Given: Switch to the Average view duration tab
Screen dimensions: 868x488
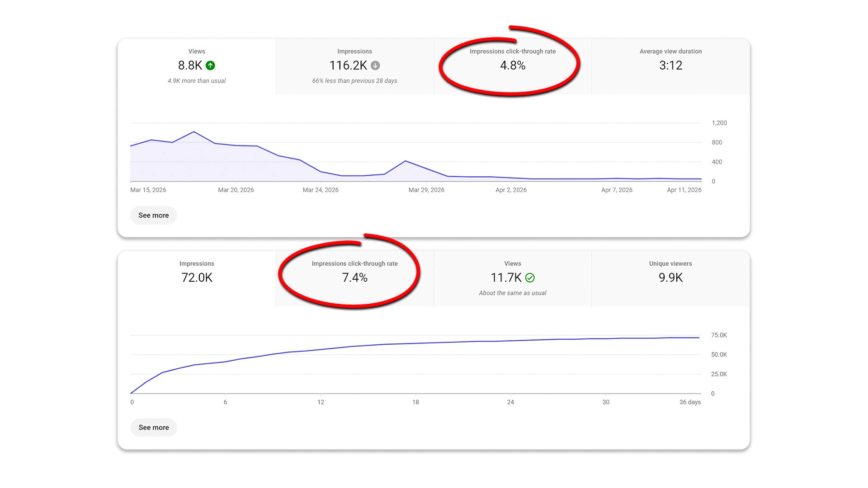Looking at the screenshot, I should (670, 66).
